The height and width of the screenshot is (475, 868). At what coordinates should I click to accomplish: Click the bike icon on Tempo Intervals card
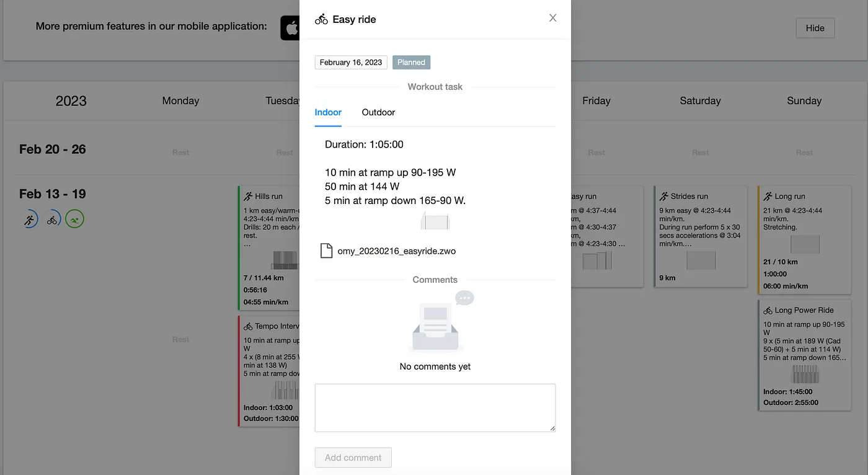tap(248, 326)
